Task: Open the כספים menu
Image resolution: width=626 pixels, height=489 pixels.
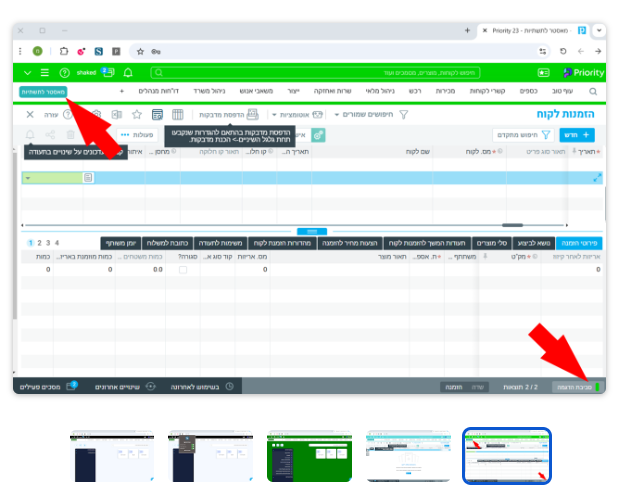Action: pos(528,91)
